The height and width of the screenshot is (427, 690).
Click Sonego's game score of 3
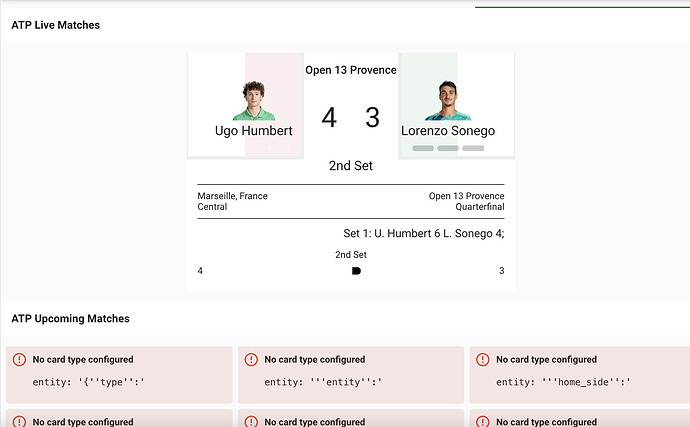373,118
